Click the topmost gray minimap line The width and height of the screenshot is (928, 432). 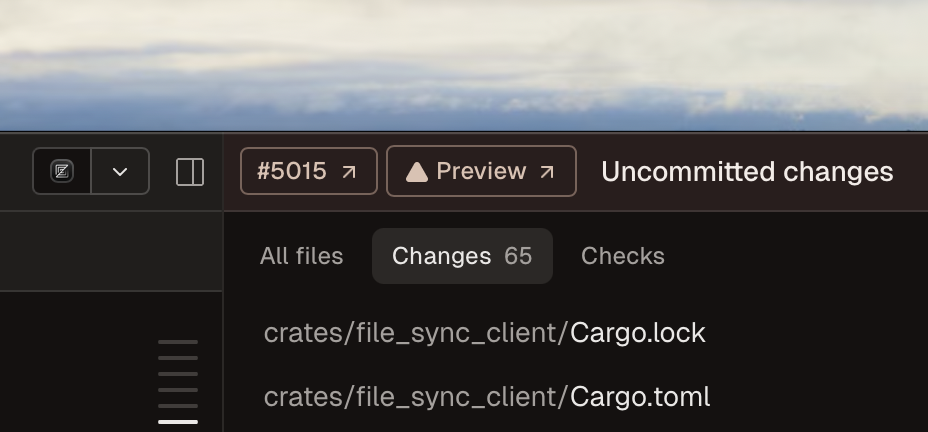click(x=178, y=342)
